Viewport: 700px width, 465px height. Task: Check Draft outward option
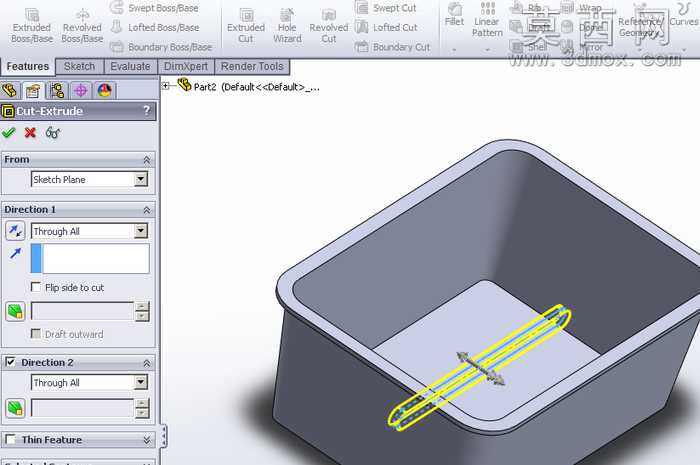pos(36,333)
